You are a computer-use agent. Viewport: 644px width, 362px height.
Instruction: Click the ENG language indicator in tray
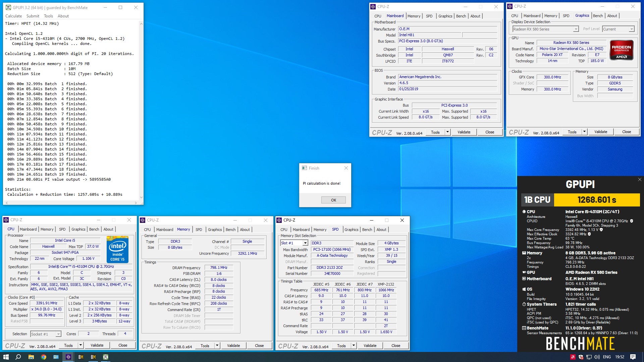[x=607, y=357]
